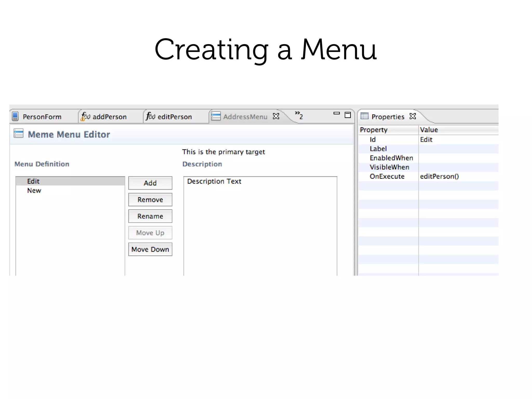Click inside the Description Text field
532x399 pixels.
pos(260,226)
